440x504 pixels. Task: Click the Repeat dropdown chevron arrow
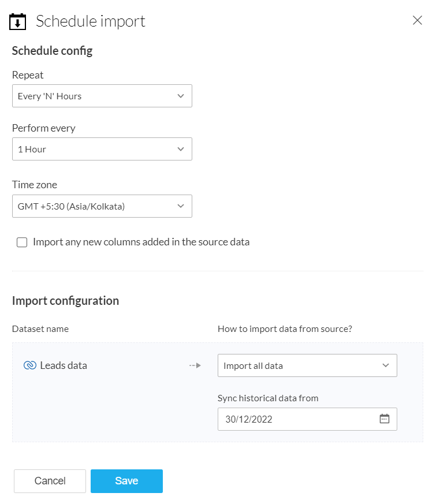tap(181, 96)
